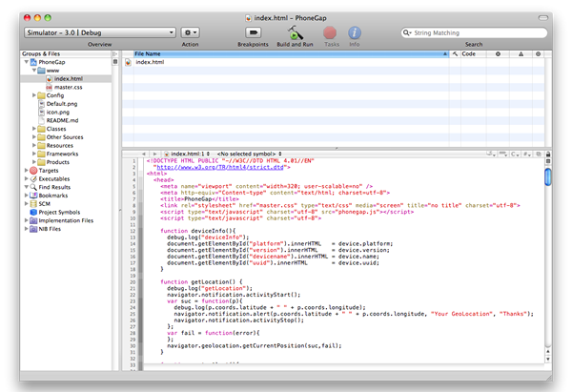Click the Implementation Files smart group icon

pos(33,220)
